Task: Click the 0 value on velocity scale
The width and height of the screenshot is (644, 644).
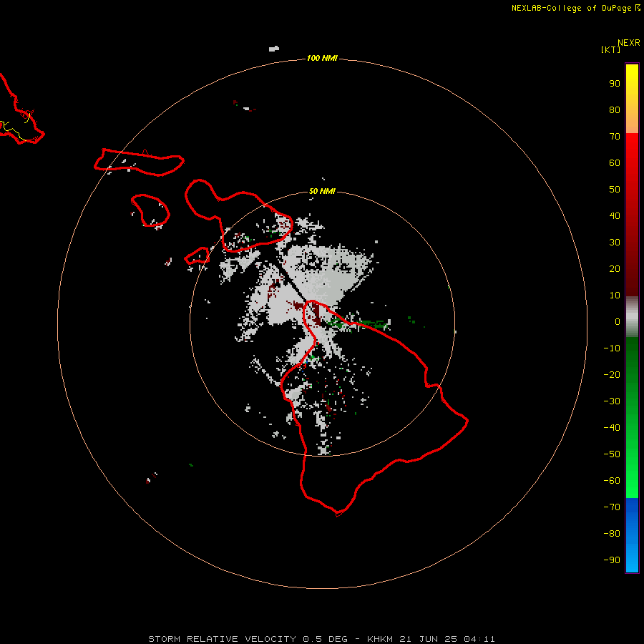Action: 618,322
